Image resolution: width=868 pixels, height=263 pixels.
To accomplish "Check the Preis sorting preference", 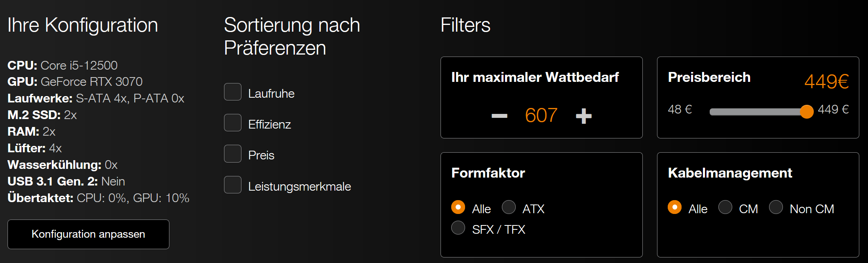I will 233,153.
